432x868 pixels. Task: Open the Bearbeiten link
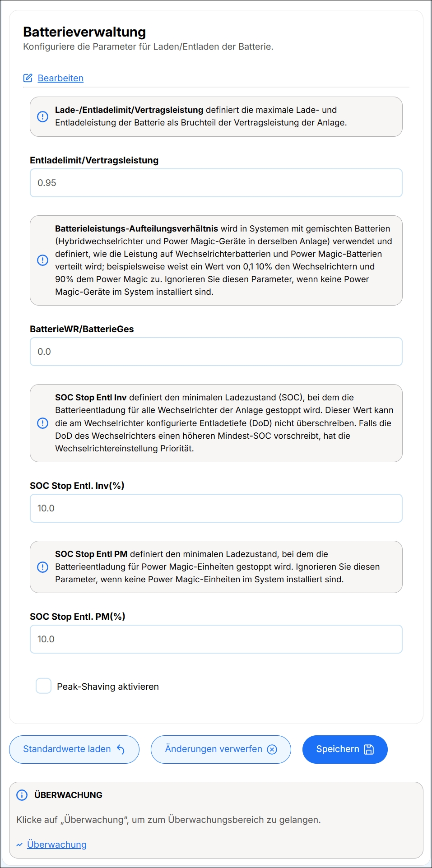click(60, 78)
